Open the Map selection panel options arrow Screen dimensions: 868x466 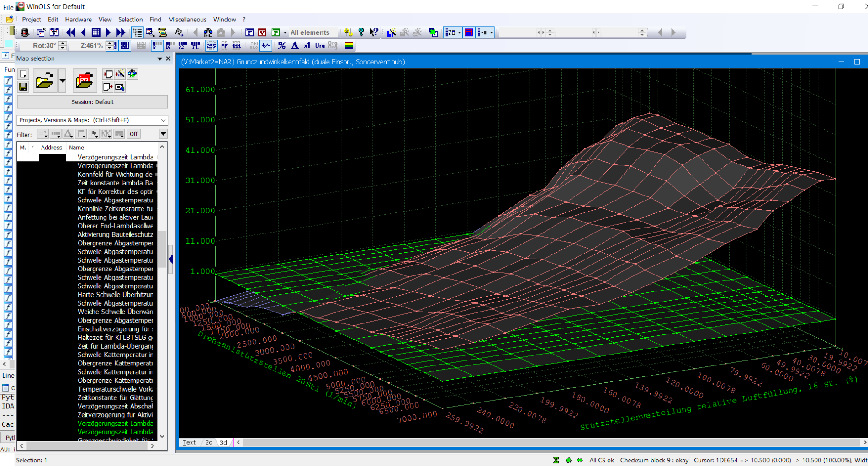(159, 58)
